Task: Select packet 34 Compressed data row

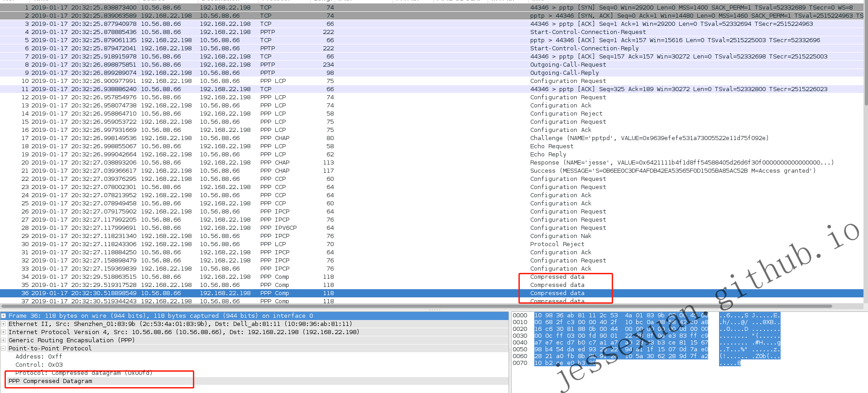Action: [432, 277]
